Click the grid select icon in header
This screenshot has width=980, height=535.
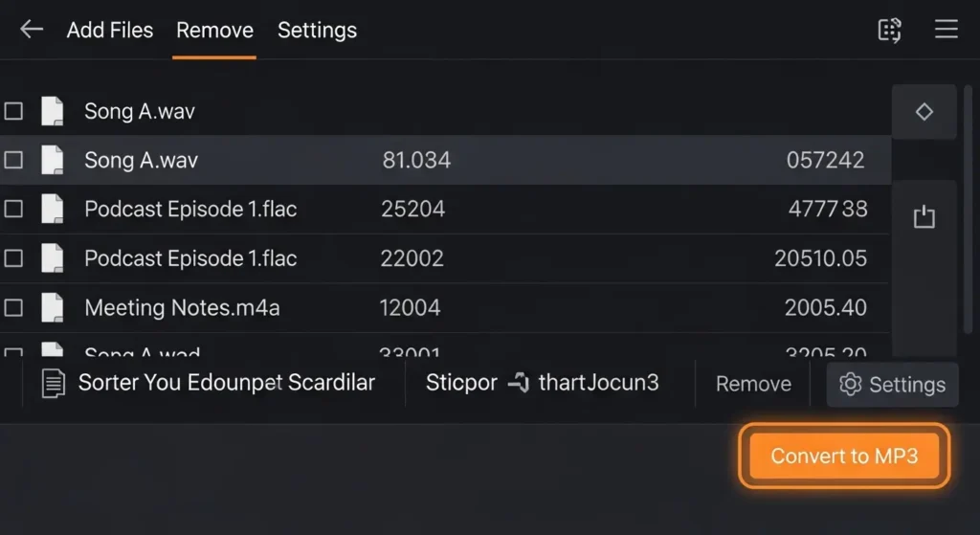(x=889, y=30)
